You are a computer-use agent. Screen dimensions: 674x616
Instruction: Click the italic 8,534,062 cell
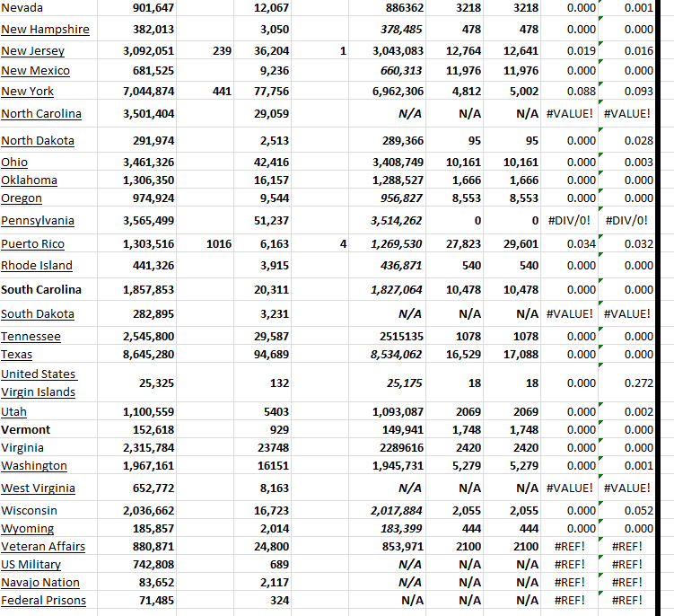click(x=397, y=355)
